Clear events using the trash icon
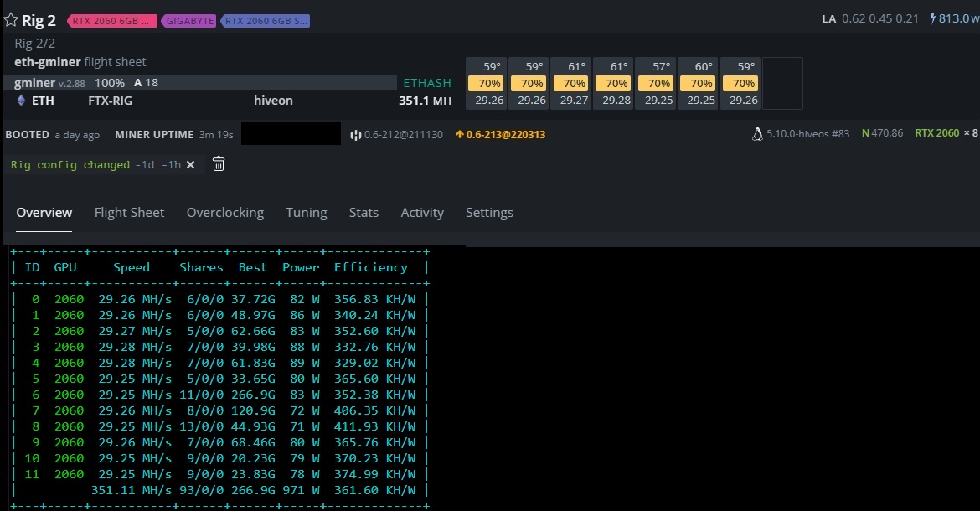The image size is (980, 511). (x=218, y=164)
